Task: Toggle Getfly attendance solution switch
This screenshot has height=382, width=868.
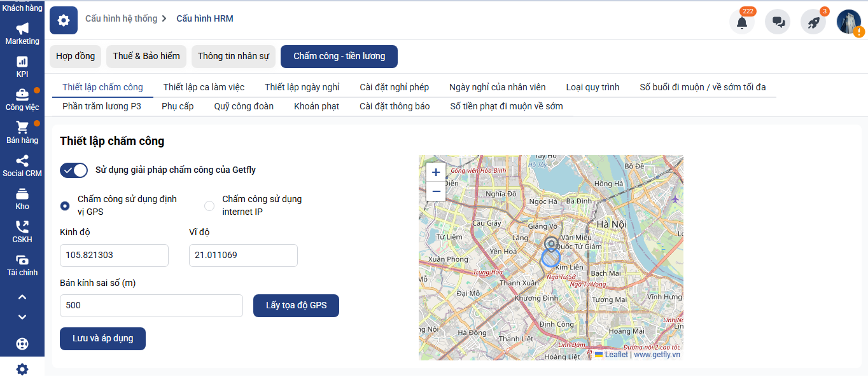Action: [74, 170]
